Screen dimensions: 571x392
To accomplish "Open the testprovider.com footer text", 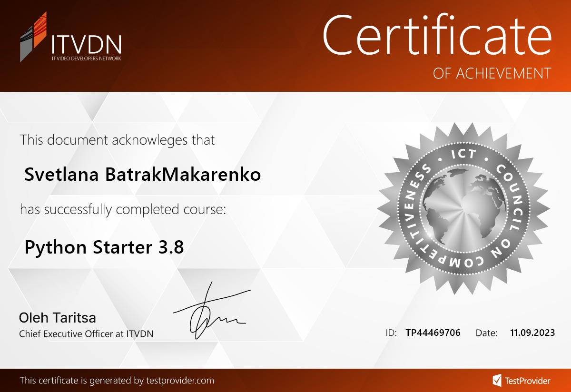I will pyautogui.click(x=117, y=380).
